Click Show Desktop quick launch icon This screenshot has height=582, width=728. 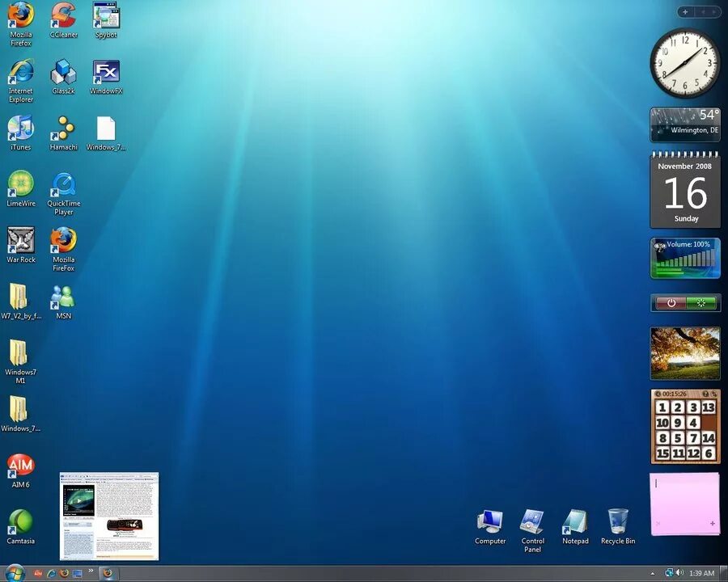[x=77, y=573]
